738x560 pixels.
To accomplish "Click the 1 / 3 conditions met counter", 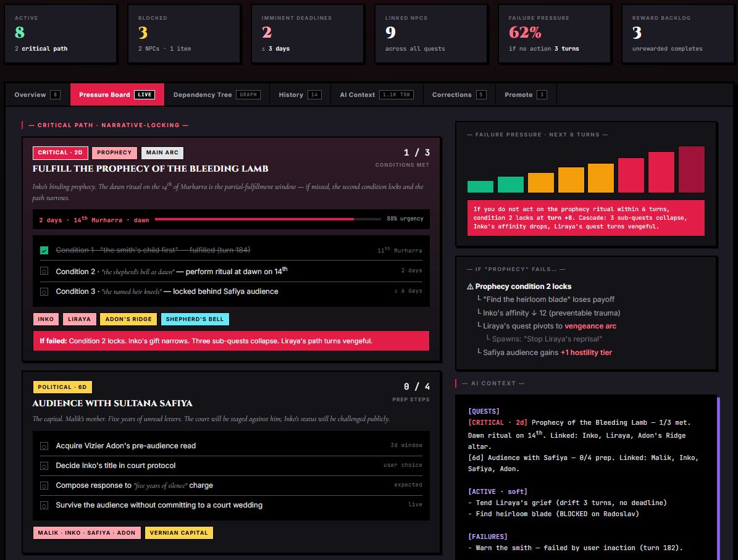I will pyautogui.click(x=416, y=153).
